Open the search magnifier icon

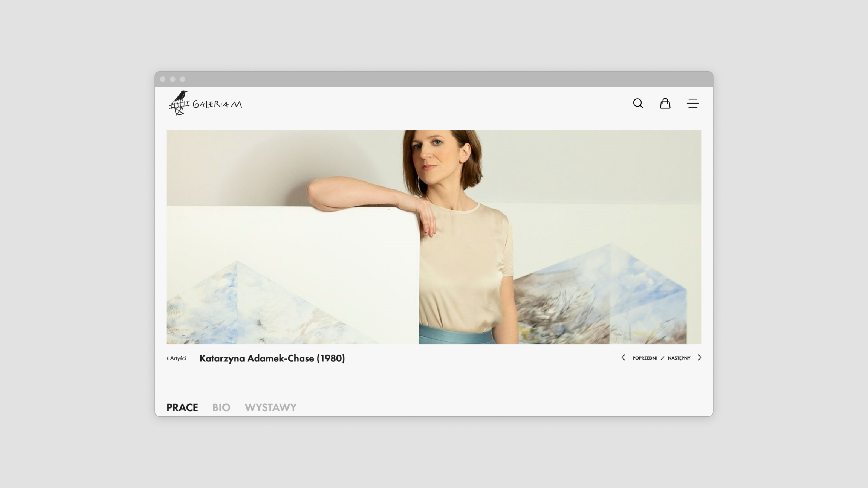[638, 104]
